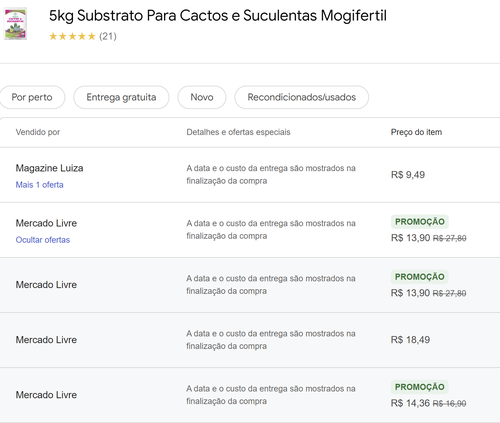The width and height of the screenshot is (500, 423).
Task: Open Mercado Livre seller above Ocultar ofertas
Action: pyautogui.click(x=46, y=223)
